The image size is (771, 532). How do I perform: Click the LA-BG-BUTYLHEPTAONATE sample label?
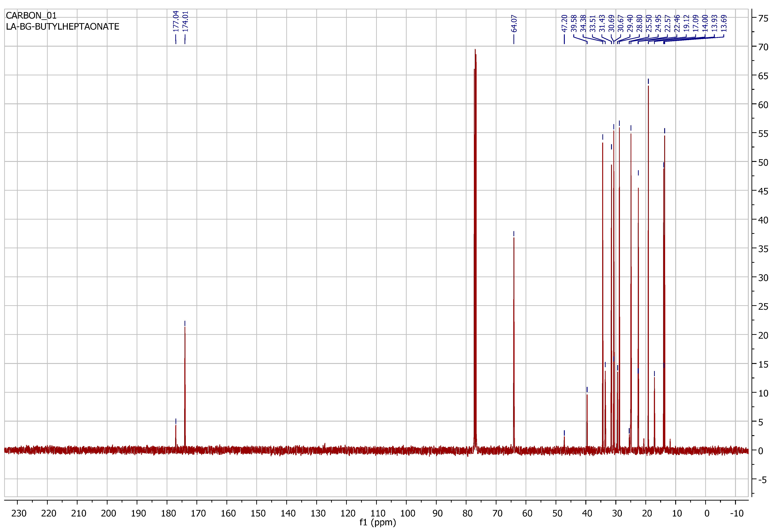point(63,27)
